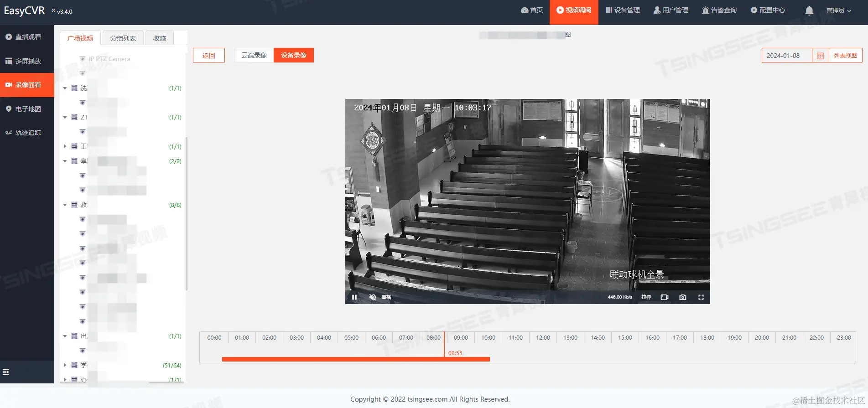
Task: Select the IP PTZ Camera tree item
Action: click(109, 59)
